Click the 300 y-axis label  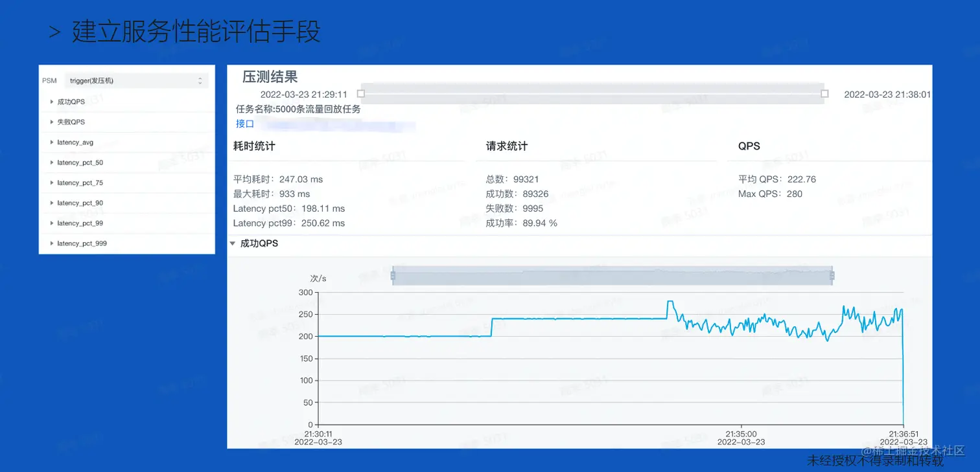coord(305,292)
